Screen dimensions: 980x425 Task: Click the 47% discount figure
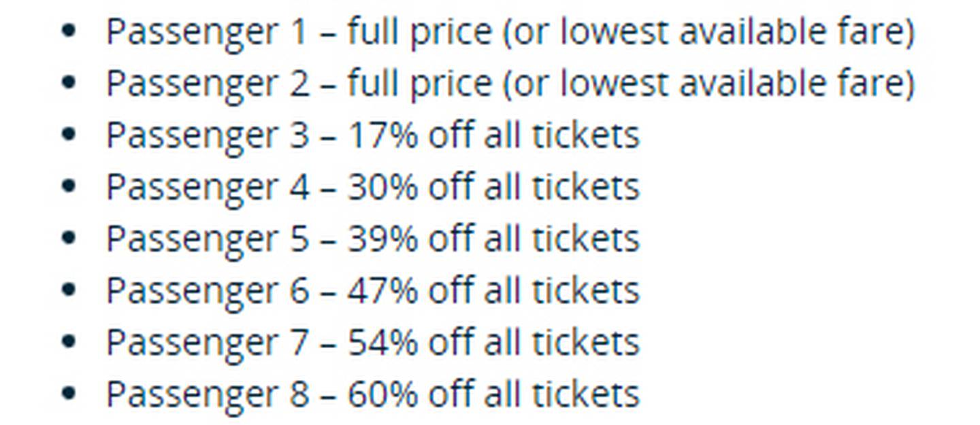[383, 290]
